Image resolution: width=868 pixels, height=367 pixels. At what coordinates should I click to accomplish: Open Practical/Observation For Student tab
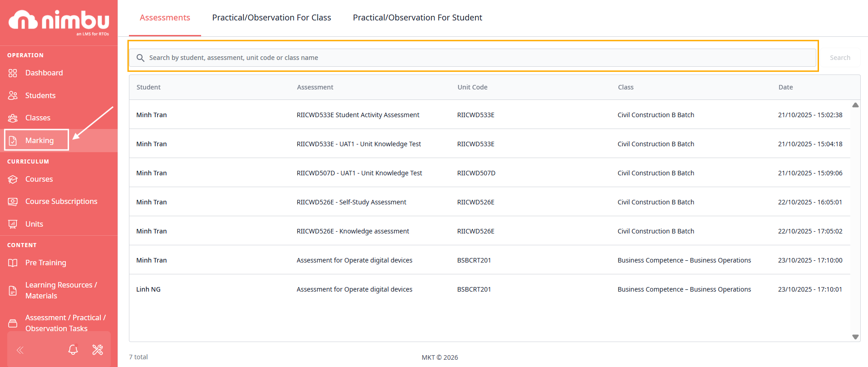tap(417, 18)
